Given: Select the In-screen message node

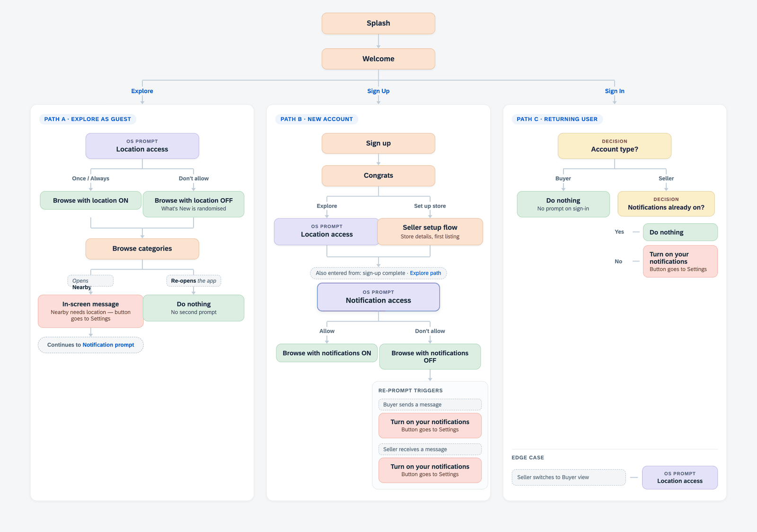Looking at the screenshot, I should click(90, 311).
